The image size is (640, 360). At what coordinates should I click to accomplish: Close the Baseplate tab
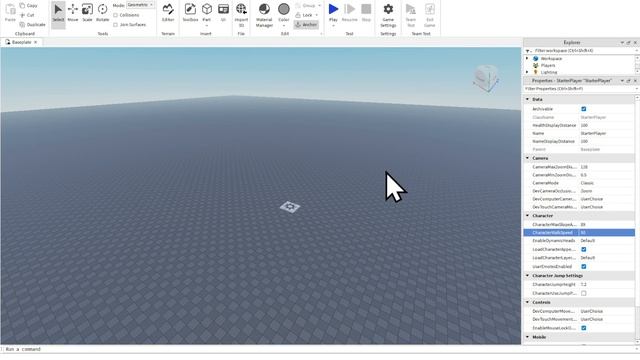pos(36,42)
